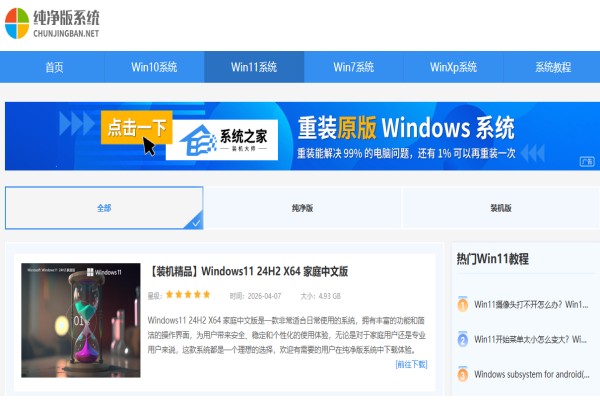
Task: Click the 前往下载 link
Action: 411,364
